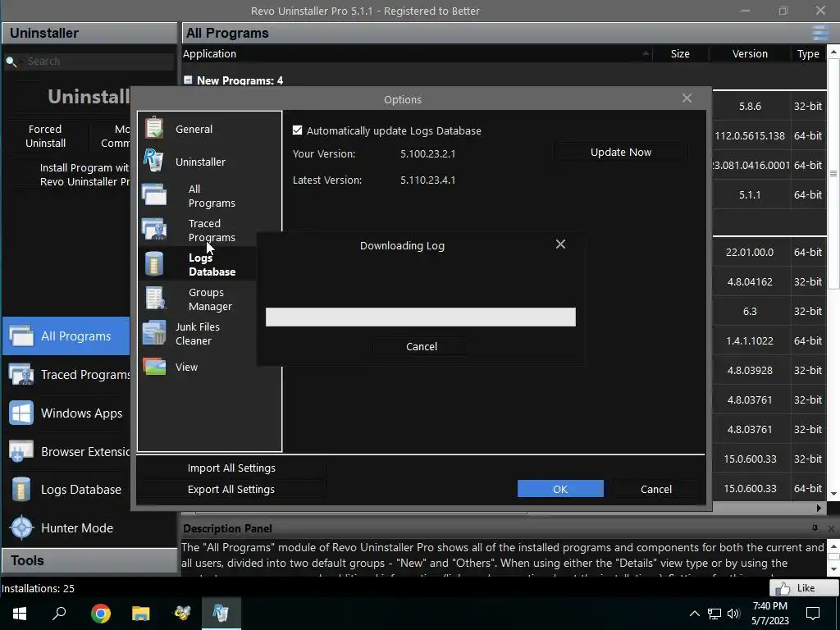Open the volume control in the system tray
Image resolution: width=840 pixels, height=630 pixels.
click(x=733, y=614)
